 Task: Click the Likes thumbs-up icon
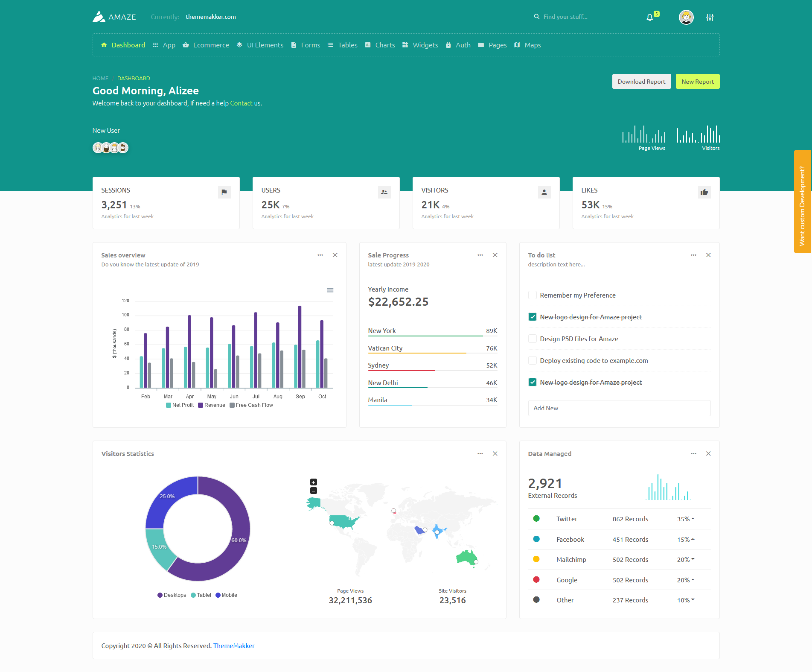click(x=704, y=192)
